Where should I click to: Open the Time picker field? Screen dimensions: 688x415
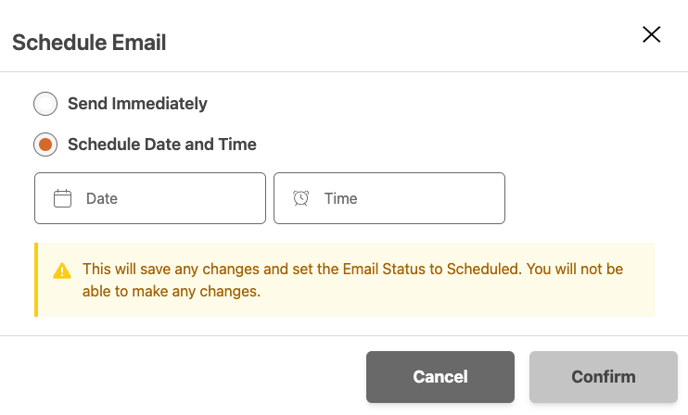pyautogui.click(x=389, y=198)
